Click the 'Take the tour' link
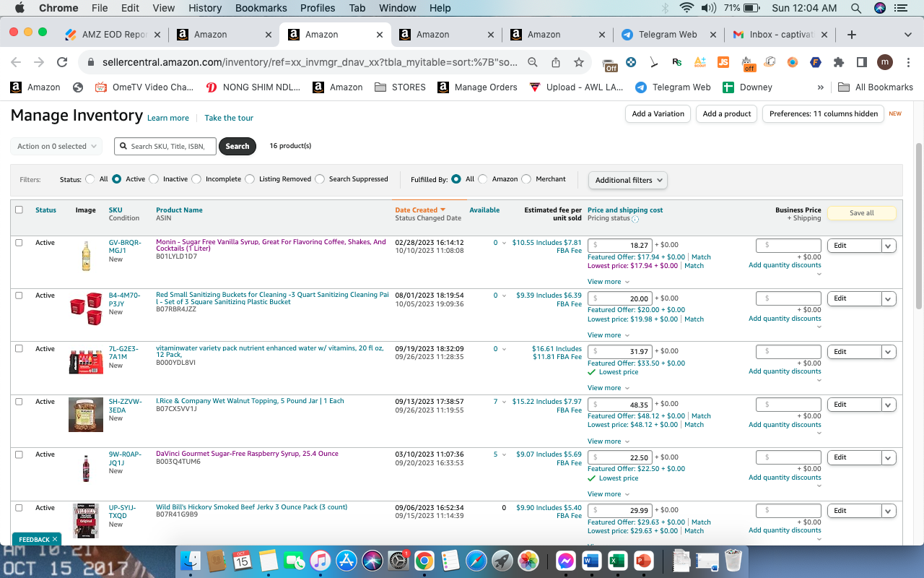Viewport: 924px width, 578px height. pyautogui.click(x=229, y=118)
